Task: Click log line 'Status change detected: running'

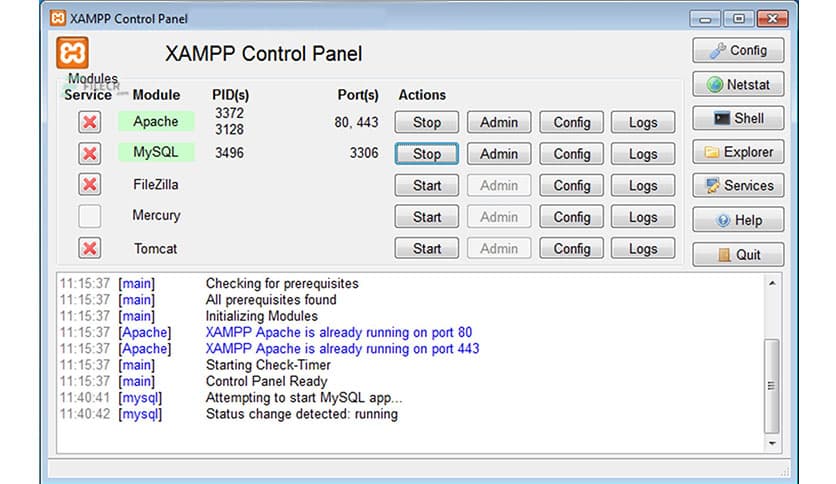Action: [x=302, y=414]
